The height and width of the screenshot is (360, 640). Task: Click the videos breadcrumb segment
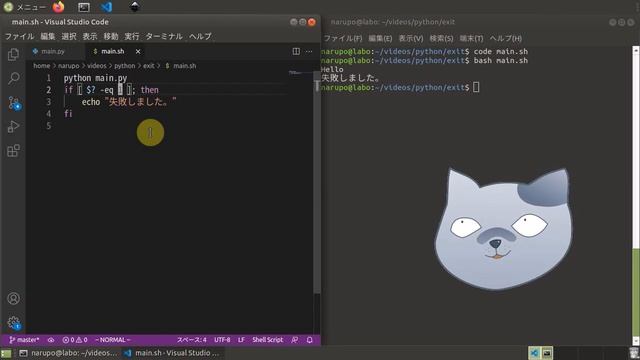point(96,66)
